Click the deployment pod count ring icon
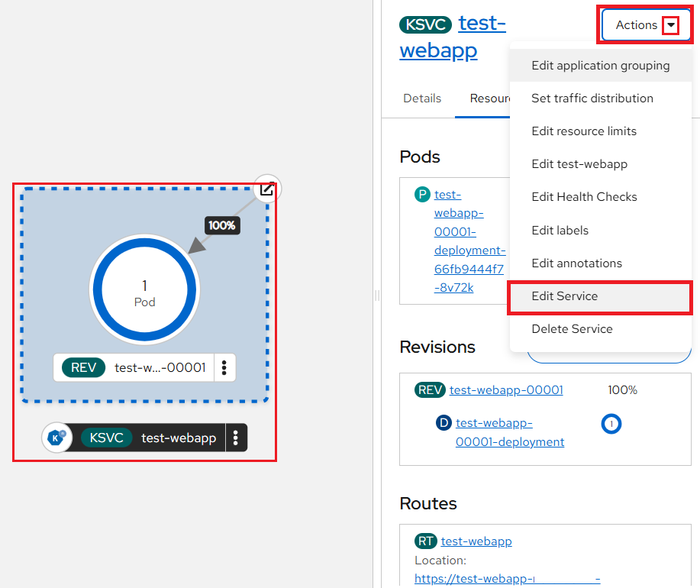 (611, 424)
